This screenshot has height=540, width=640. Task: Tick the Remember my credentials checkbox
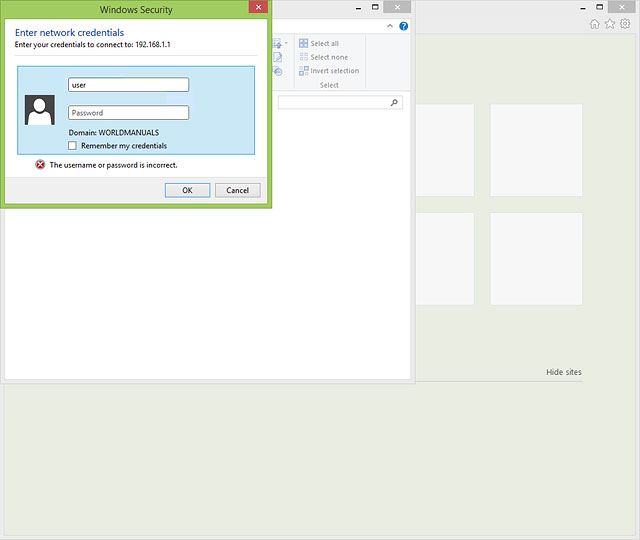point(72,146)
